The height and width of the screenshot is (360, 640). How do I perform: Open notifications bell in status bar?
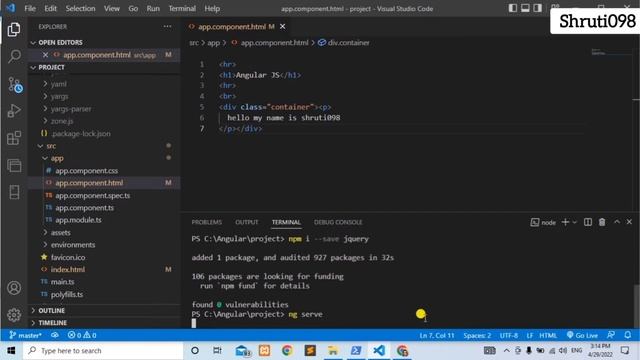[628, 335]
